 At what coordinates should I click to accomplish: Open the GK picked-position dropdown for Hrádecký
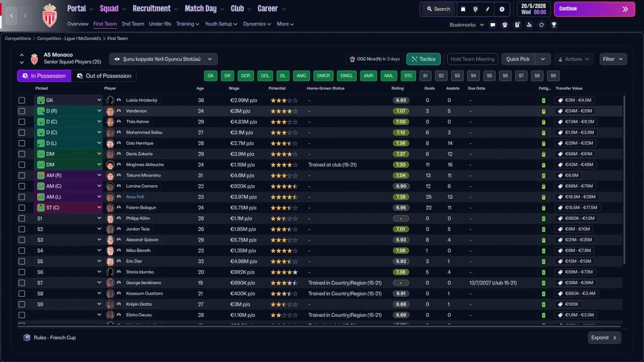coord(68,100)
